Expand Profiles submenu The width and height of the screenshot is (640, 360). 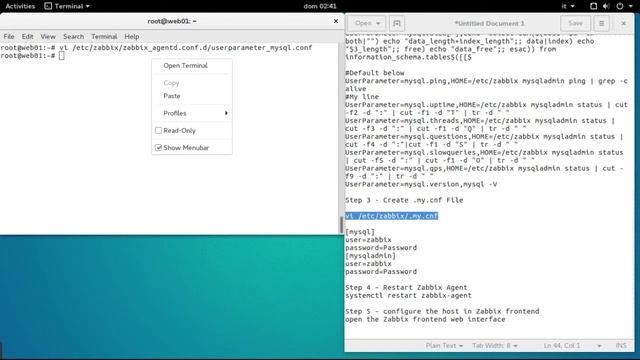[192, 113]
